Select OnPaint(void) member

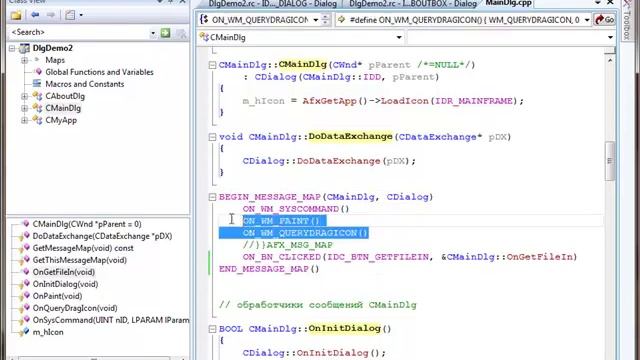[x=57, y=296]
